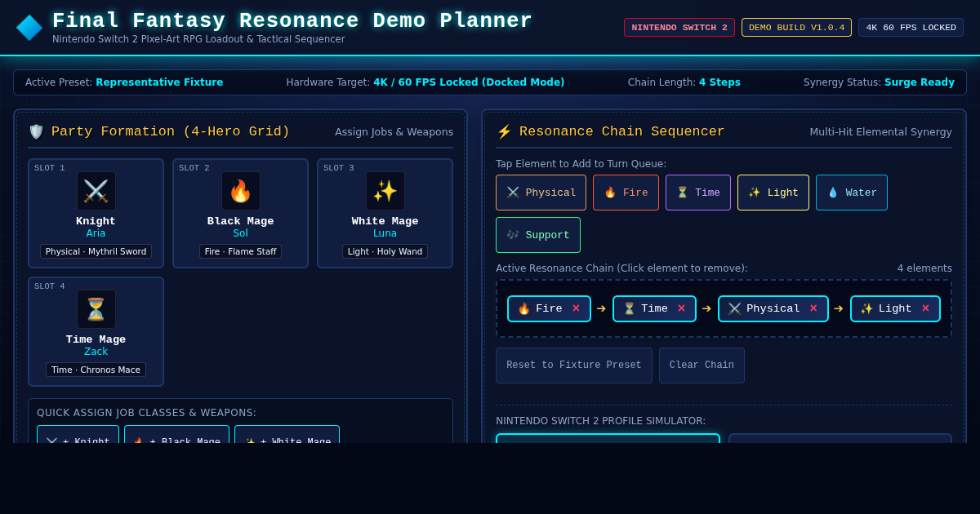
Task: Add Support element to the turn queue
Action: (538, 235)
